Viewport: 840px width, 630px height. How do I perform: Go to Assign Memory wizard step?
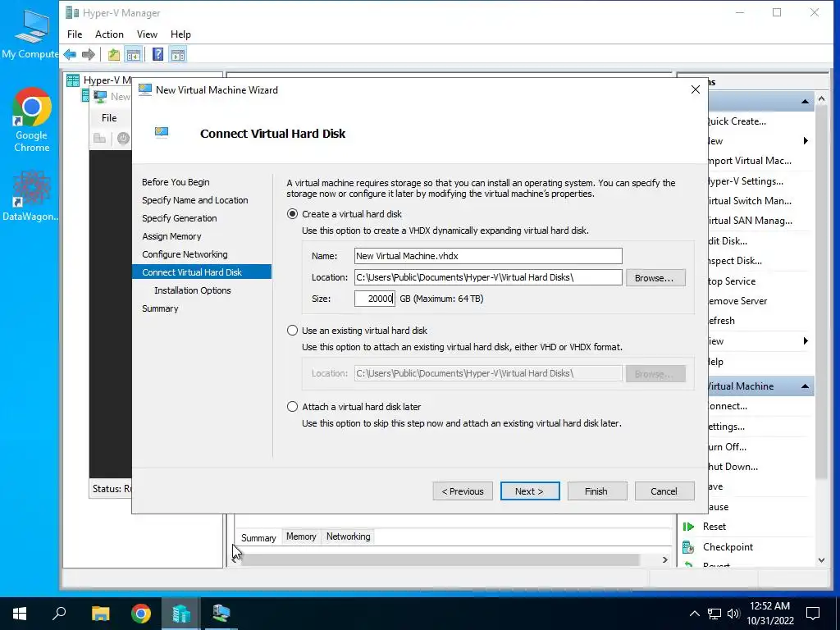[171, 236]
